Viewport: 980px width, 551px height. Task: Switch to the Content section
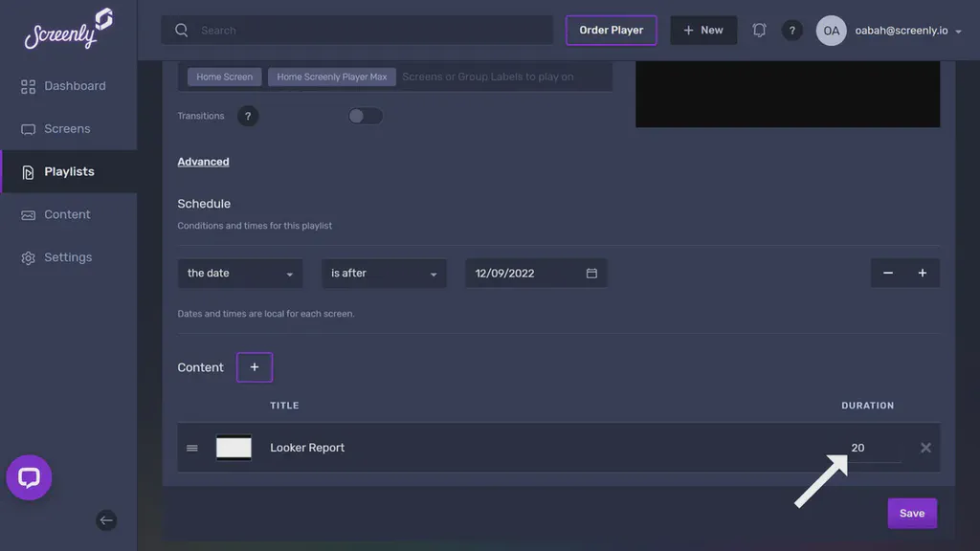coord(68,213)
